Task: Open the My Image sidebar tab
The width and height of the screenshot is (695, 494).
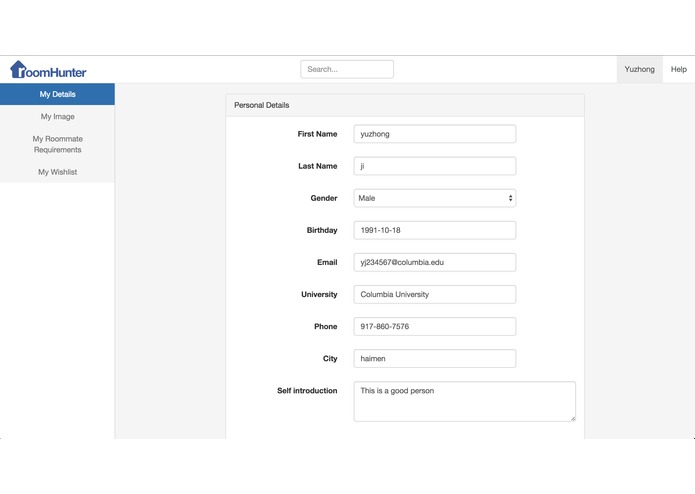Action: [x=57, y=117]
